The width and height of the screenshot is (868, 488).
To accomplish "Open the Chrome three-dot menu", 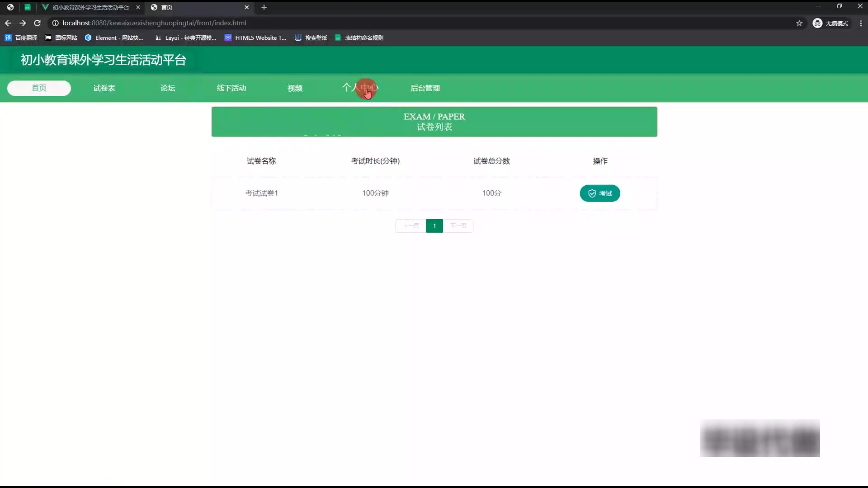I will [x=860, y=23].
